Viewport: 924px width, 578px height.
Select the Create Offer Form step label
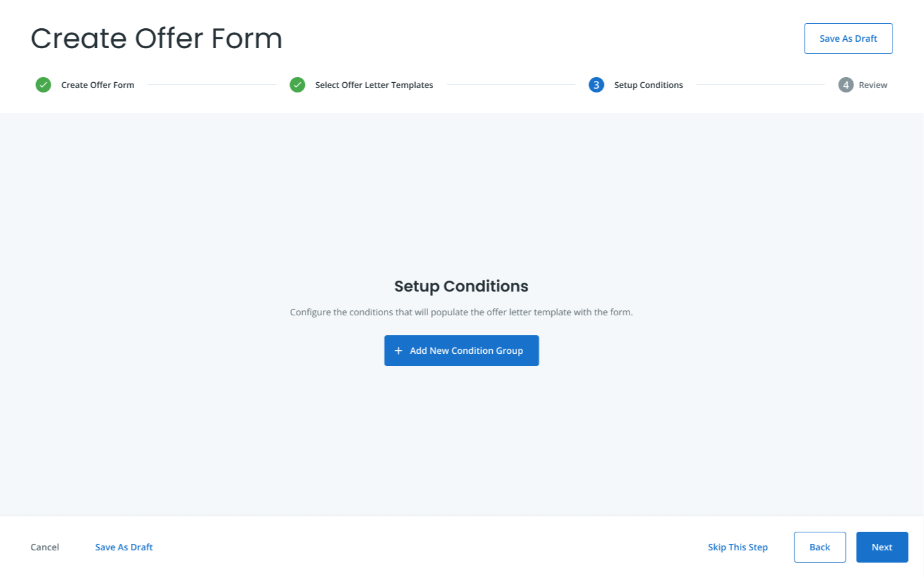click(98, 84)
